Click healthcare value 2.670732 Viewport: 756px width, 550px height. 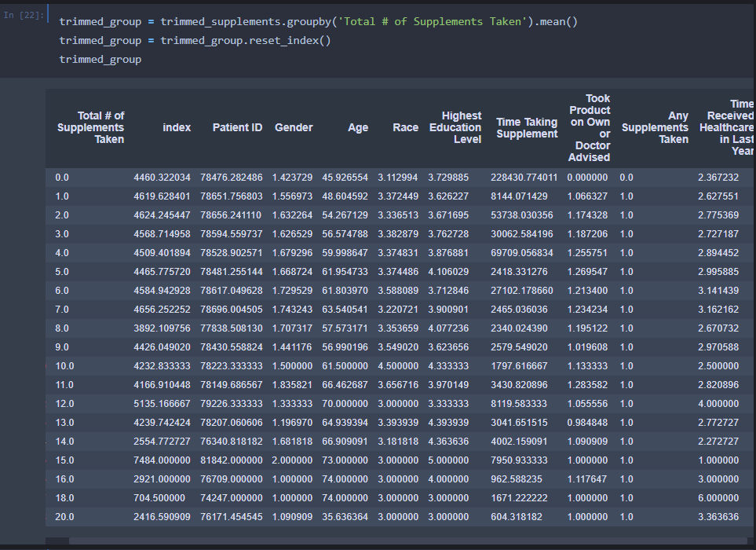point(718,328)
